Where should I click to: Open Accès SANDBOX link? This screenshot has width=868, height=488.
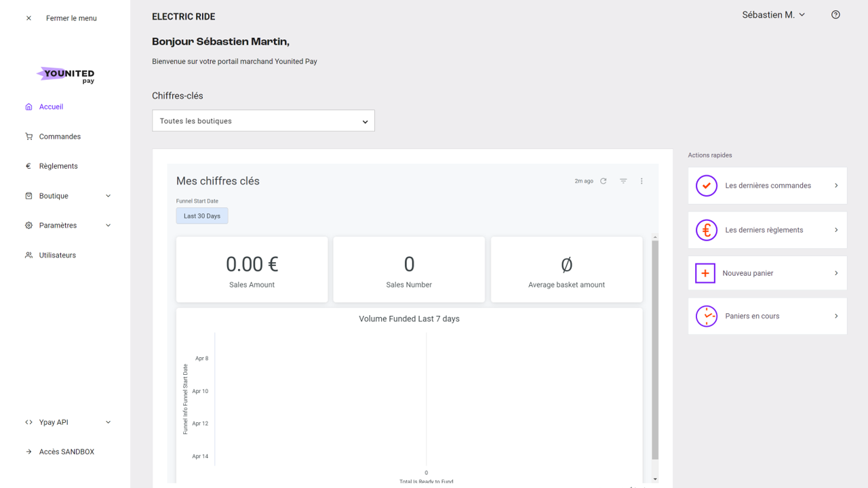pyautogui.click(x=66, y=452)
